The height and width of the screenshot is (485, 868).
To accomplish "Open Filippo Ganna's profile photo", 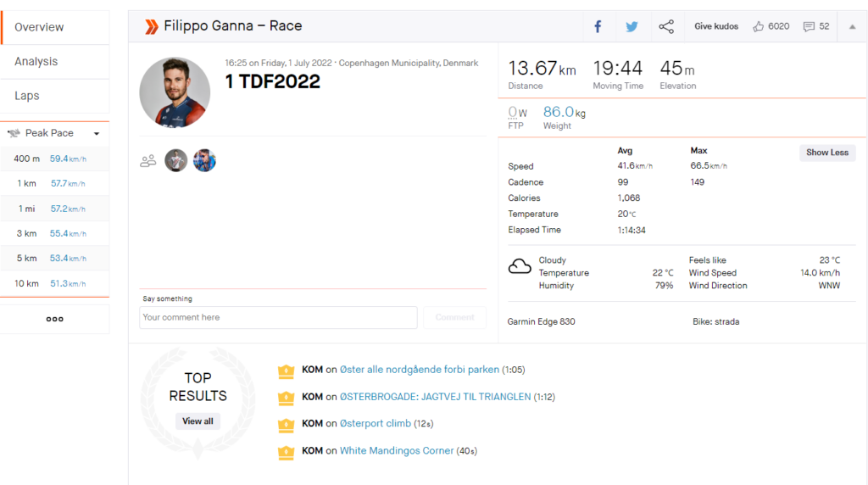I will pyautogui.click(x=175, y=92).
